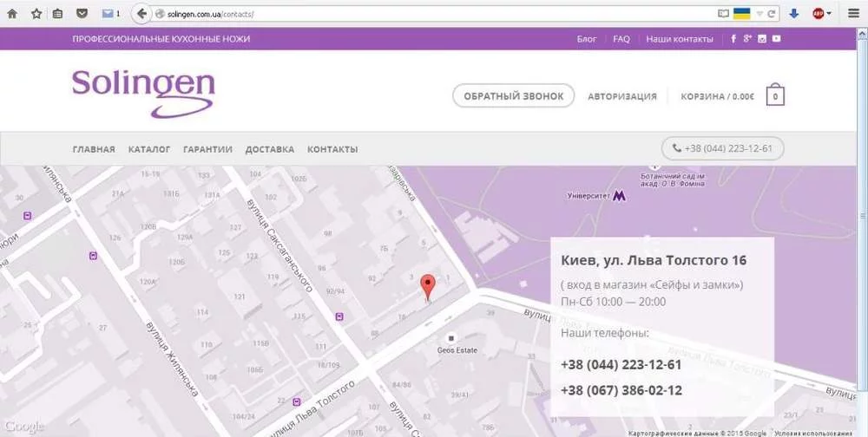
Task: Click the Pocket save icon
Action: [x=82, y=14]
